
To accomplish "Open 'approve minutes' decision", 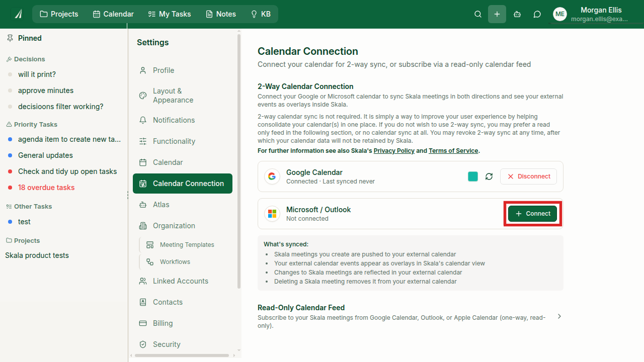I will (x=46, y=90).
